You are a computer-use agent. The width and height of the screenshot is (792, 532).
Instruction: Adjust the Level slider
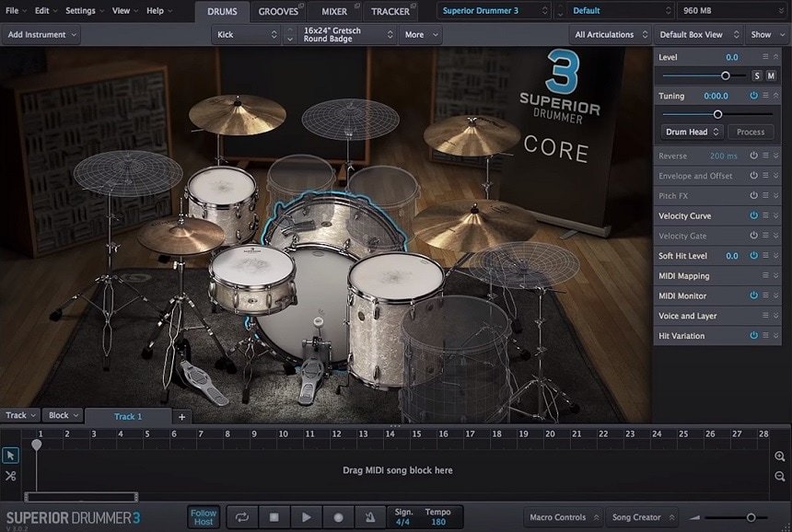726,75
